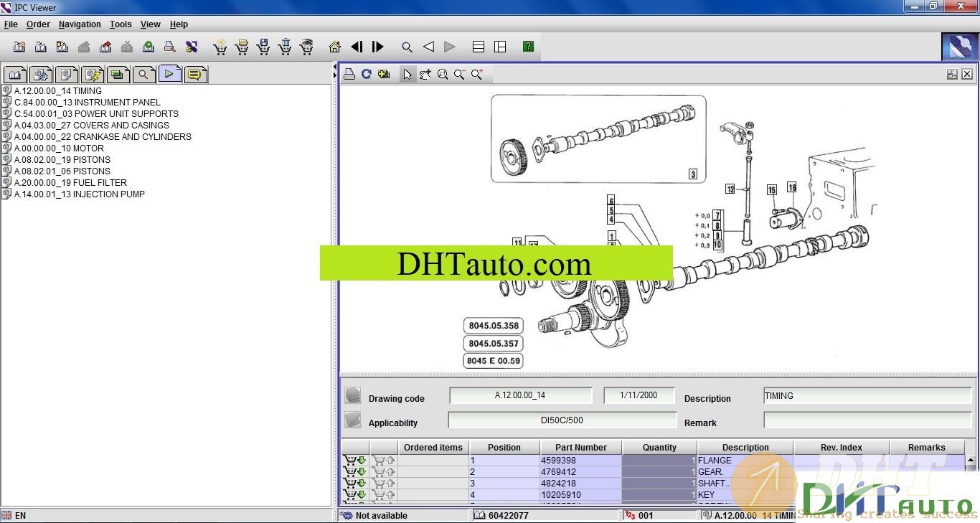The width and height of the screenshot is (980, 523).
Task: Select A.14.00.01_13 INJECTION PUMP entry
Action: tap(80, 194)
